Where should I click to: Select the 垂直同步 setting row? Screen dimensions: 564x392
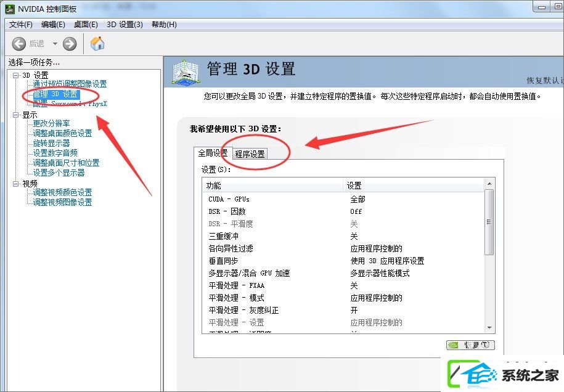tap(223, 261)
